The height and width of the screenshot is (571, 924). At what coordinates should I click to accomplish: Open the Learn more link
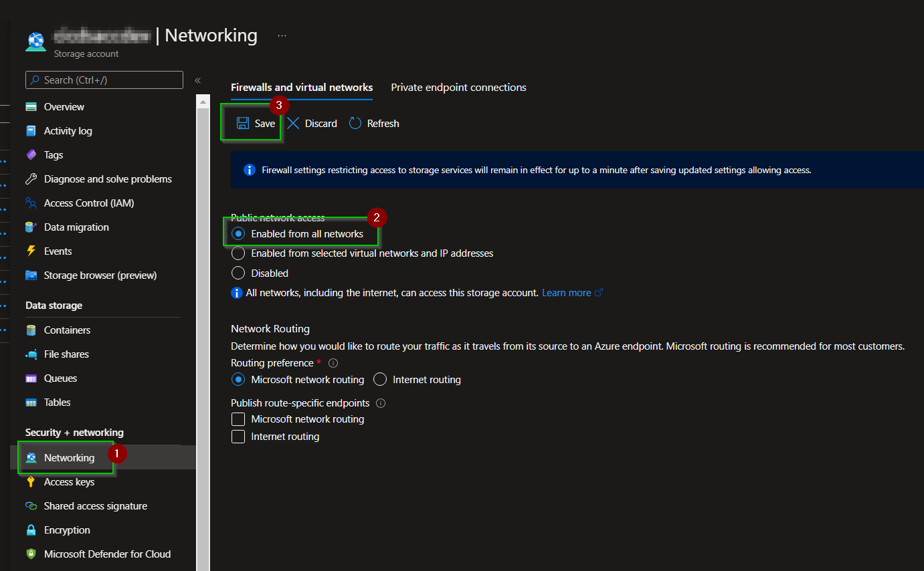[x=566, y=293]
